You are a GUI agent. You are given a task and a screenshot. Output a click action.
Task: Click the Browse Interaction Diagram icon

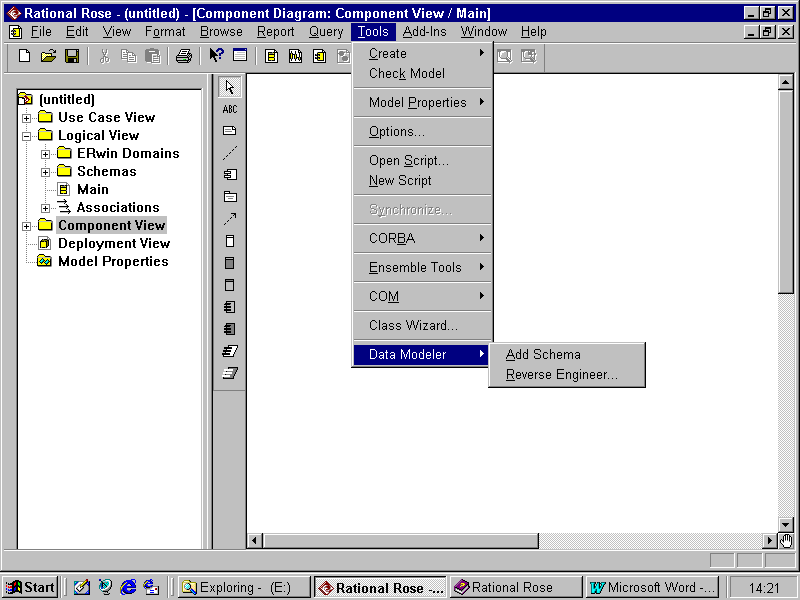pos(295,56)
